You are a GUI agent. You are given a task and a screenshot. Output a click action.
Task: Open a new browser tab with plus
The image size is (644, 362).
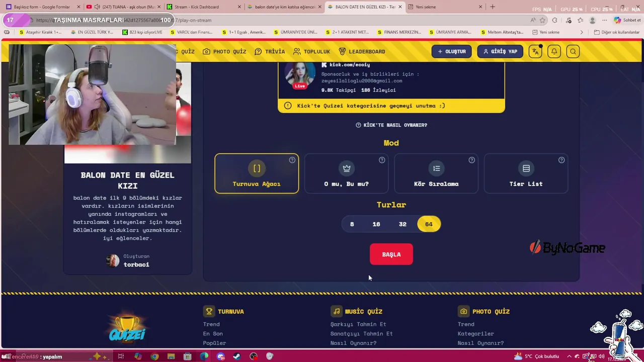click(493, 7)
